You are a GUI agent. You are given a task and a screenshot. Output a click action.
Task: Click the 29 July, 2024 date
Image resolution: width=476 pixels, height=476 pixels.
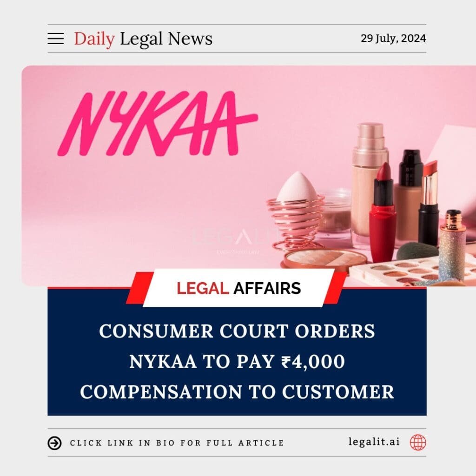(393, 39)
